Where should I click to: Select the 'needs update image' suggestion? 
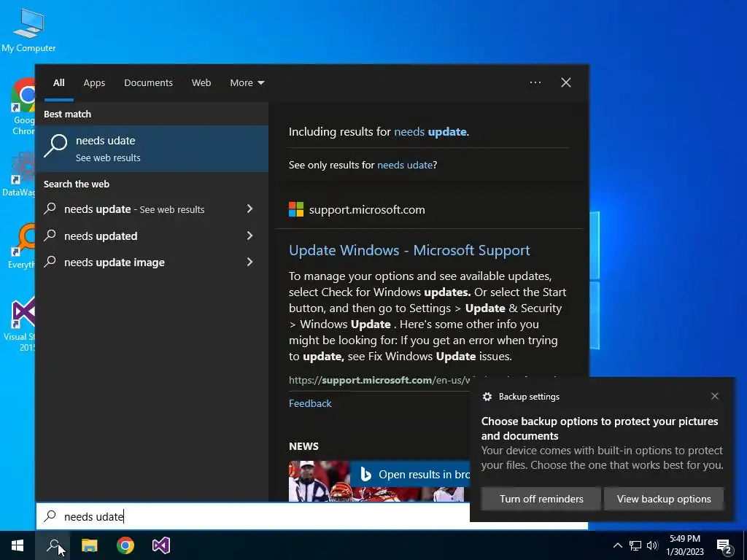115,262
